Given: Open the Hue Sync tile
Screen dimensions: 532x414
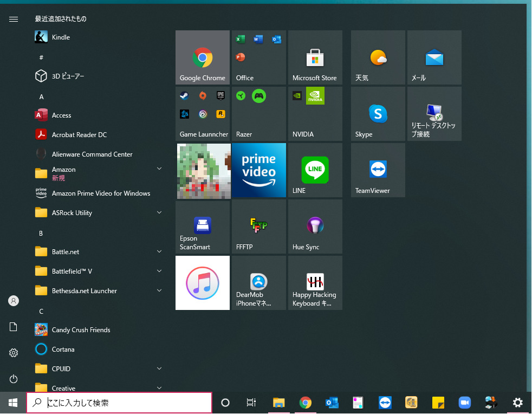Looking at the screenshot, I should (x=315, y=227).
